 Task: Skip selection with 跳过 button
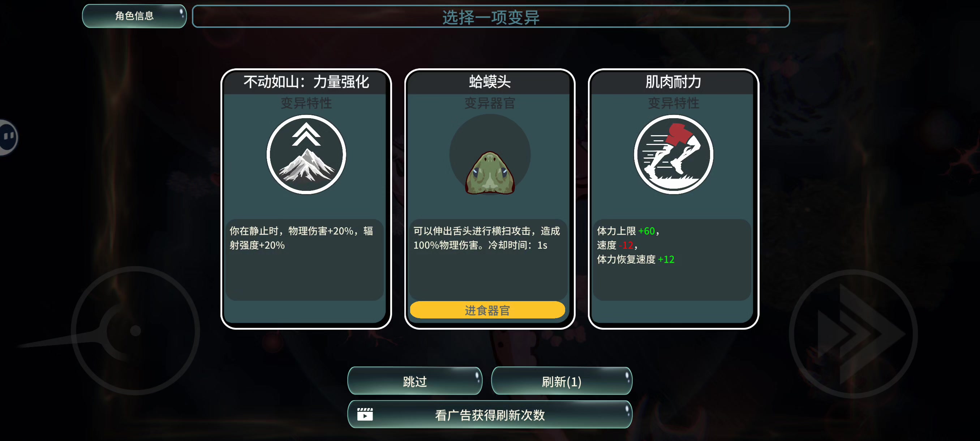point(415,381)
